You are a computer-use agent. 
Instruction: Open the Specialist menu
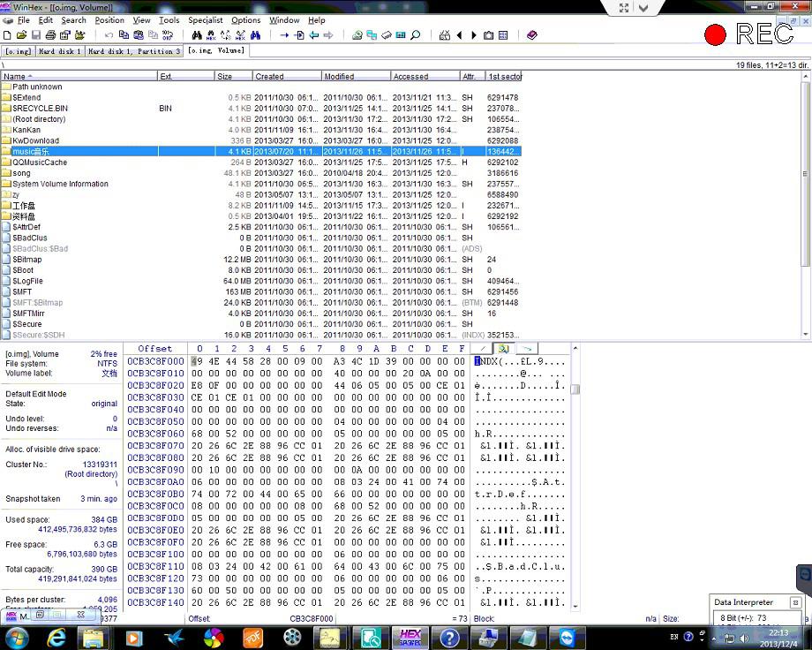(x=205, y=20)
